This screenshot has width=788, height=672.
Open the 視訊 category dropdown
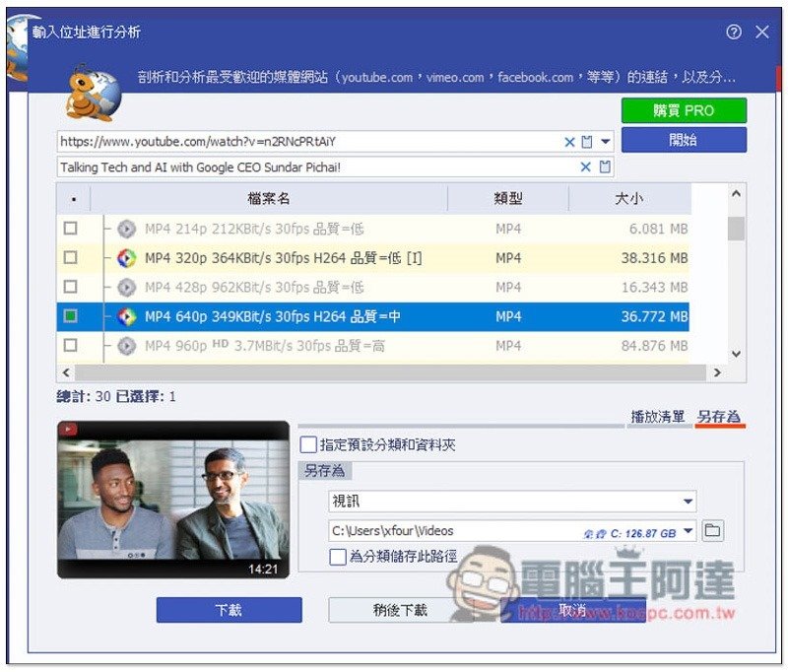(x=688, y=502)
